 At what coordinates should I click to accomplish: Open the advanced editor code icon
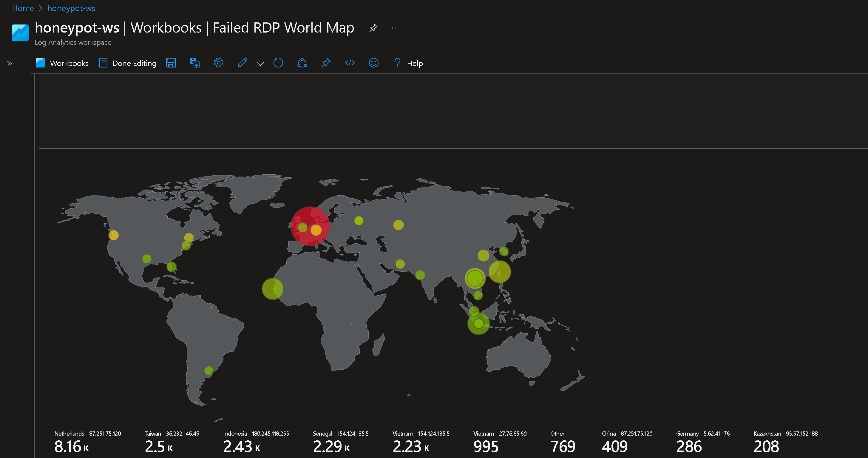click(x=350, y=63)
